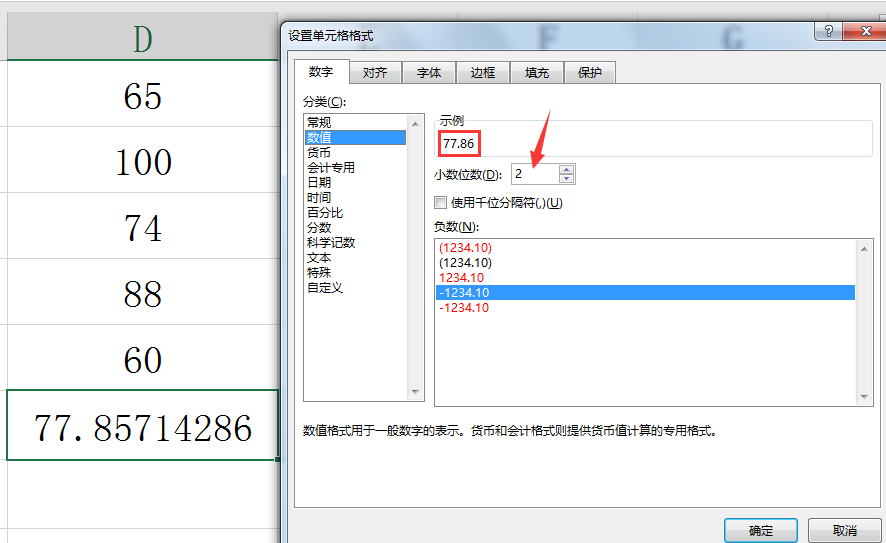This screenshot has height=543, width=886.
Task: Select cell containing 74
Action: click(142, 226)
